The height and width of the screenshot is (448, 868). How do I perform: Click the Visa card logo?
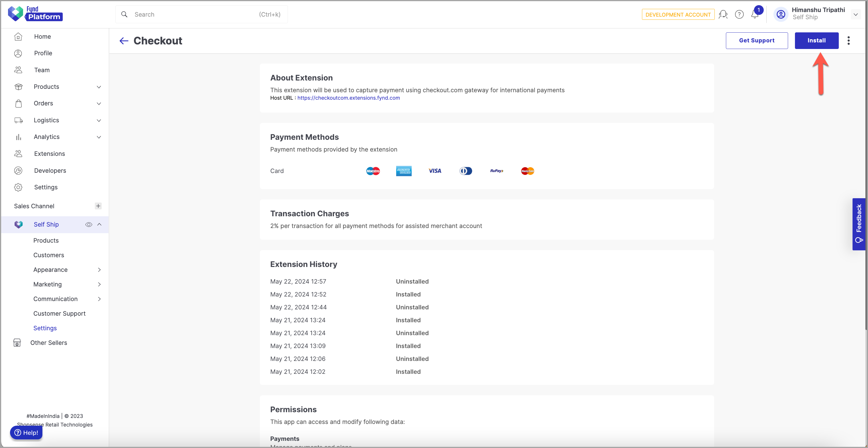[x=435, y=171]
